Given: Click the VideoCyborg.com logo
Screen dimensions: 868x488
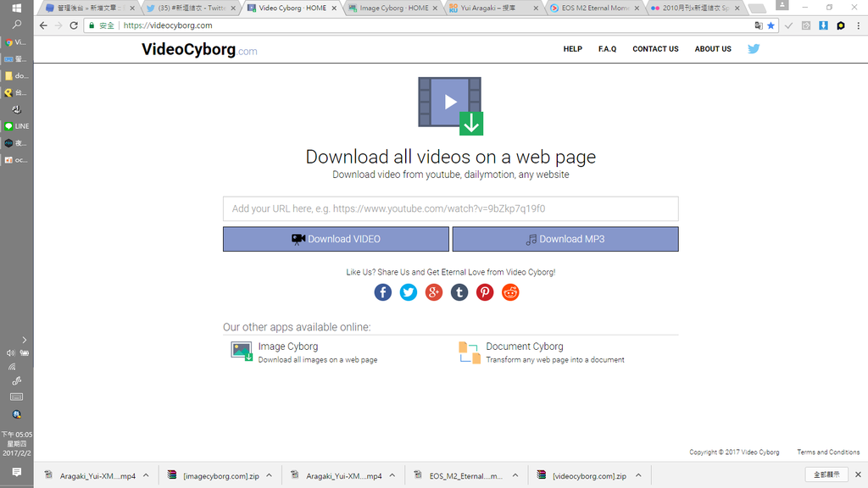Looking at the screenshot, I should [199, 49].
